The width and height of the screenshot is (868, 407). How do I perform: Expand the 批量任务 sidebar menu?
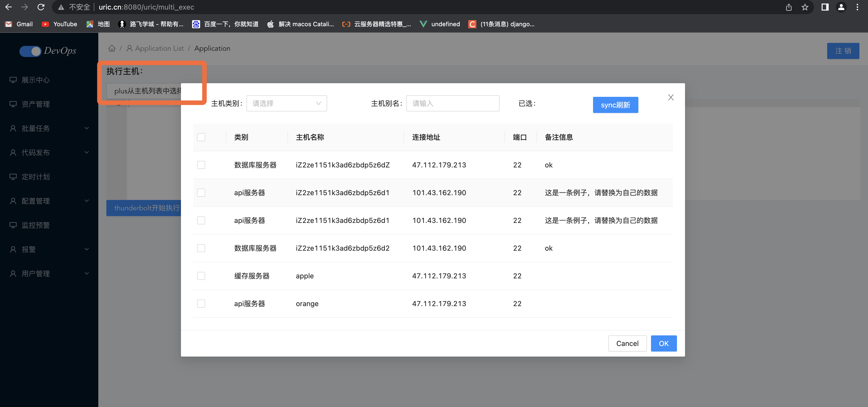point(49,128)
